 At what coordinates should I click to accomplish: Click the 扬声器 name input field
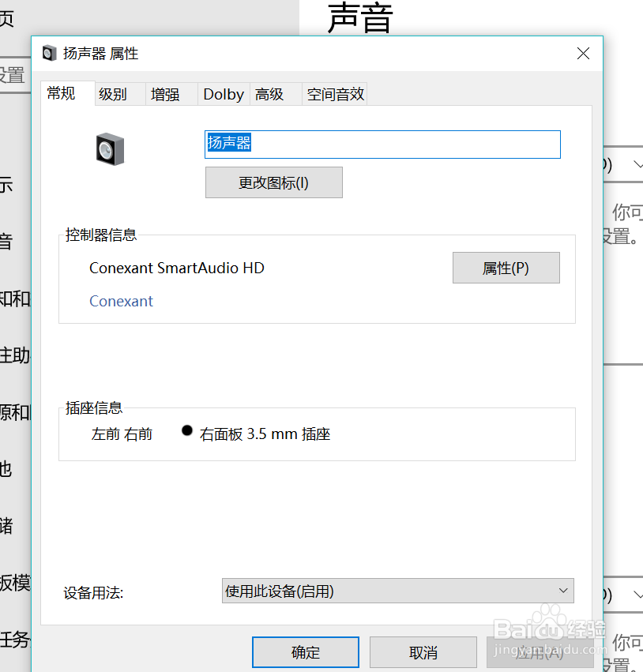click(x=382, y=145)
